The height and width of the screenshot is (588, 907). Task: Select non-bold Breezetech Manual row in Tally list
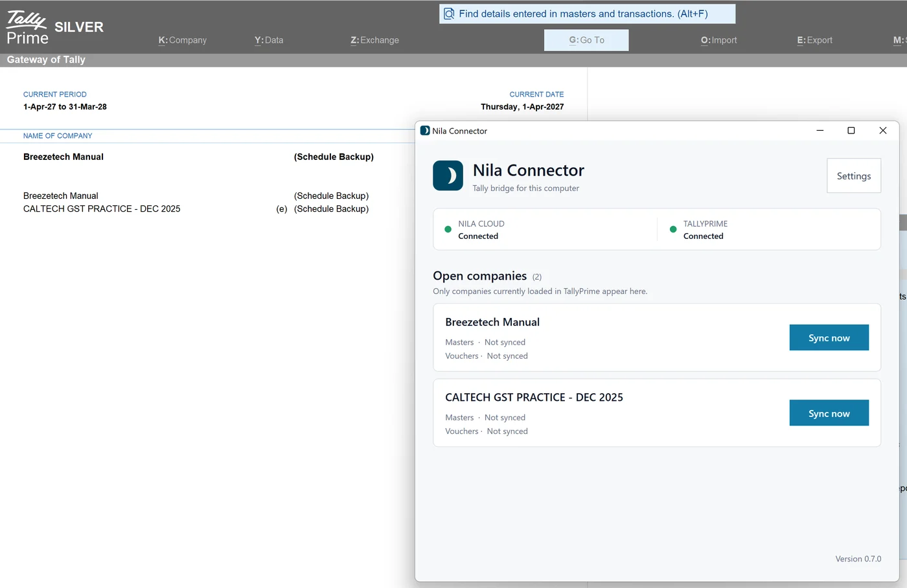pos(61,196)
